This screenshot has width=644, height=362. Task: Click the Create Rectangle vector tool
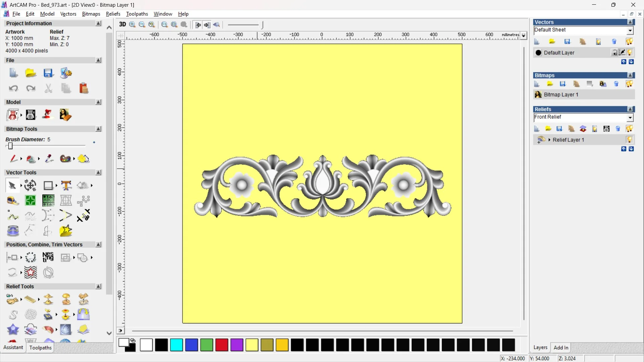[48, 185]
